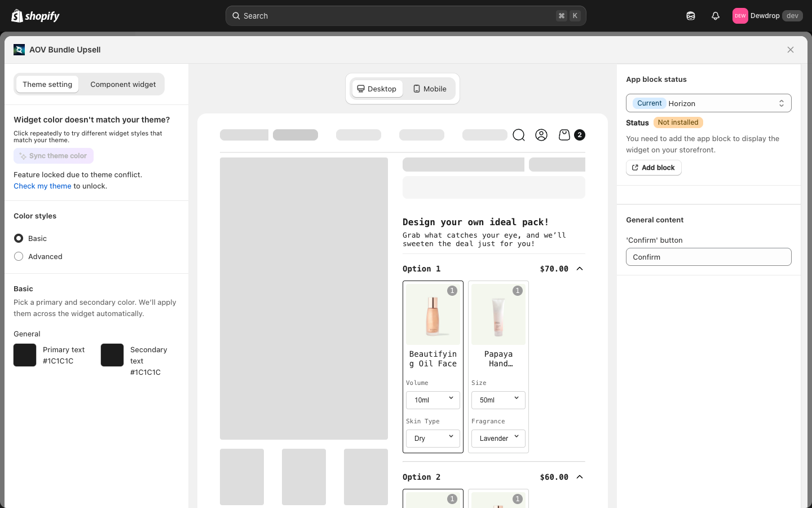Image resolution: width=812 pixels, height=508 pixels.
Task: Open the Sidekick assistant icon in top bar
Action: [x=691, y=16]
